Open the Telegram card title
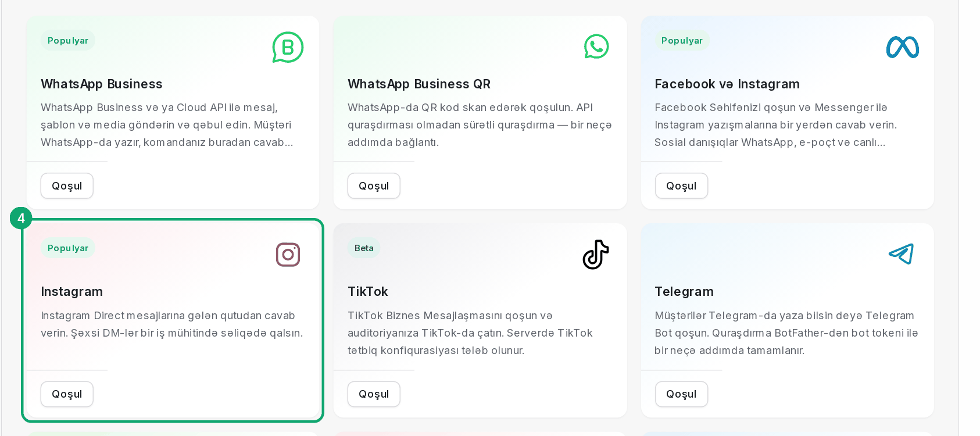 click(x=684, y=291)
